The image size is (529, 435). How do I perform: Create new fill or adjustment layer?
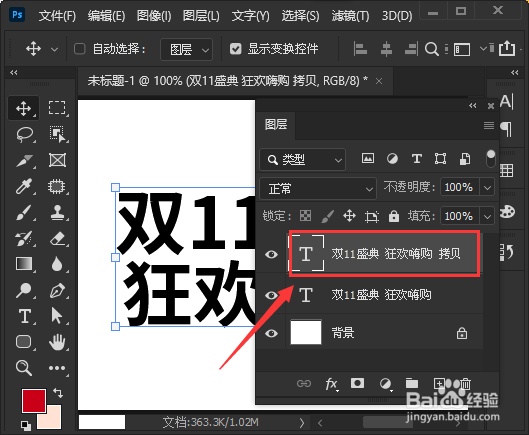[x=385, y=384]
